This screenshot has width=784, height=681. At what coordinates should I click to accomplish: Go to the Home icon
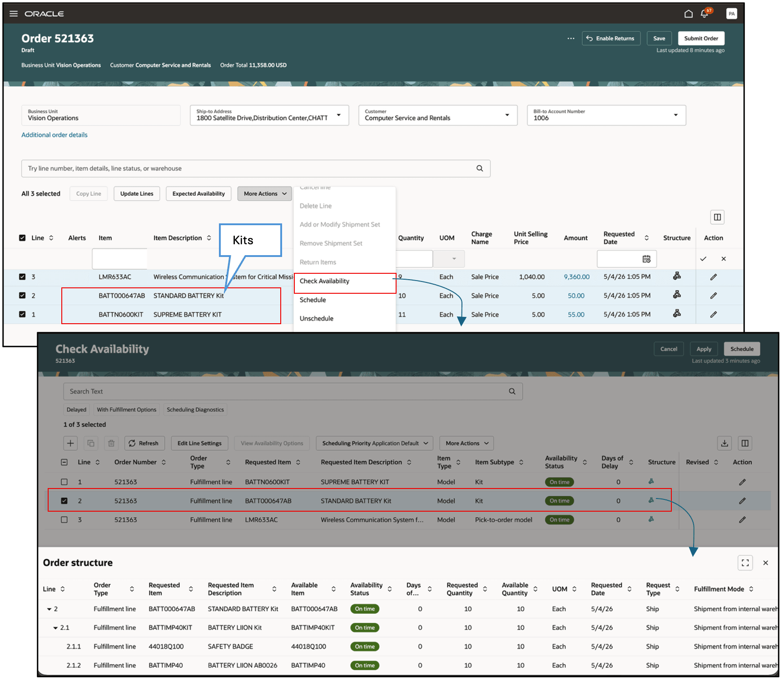[x=689, y=14]
